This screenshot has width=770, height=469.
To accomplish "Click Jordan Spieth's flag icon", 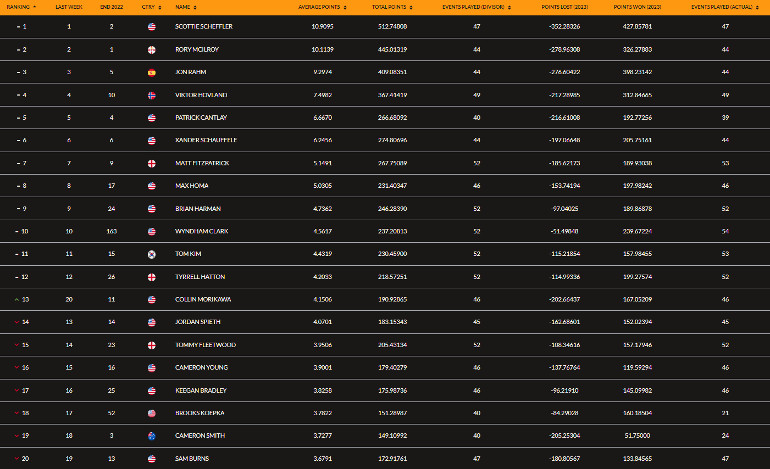I will coord(152,323).
